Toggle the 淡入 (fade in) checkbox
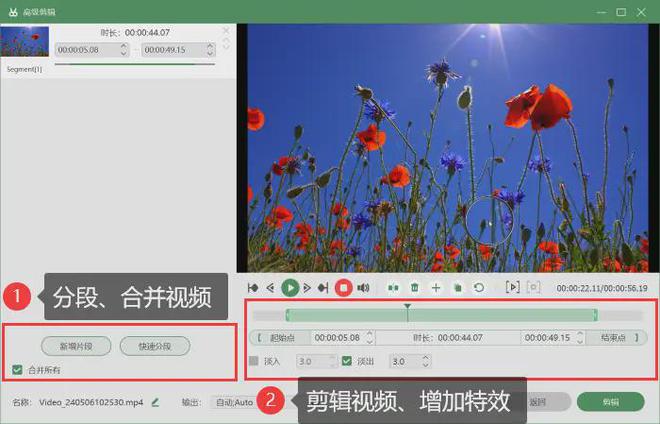The width and height of the screenshot is (660, 424). tap(254, 361)
